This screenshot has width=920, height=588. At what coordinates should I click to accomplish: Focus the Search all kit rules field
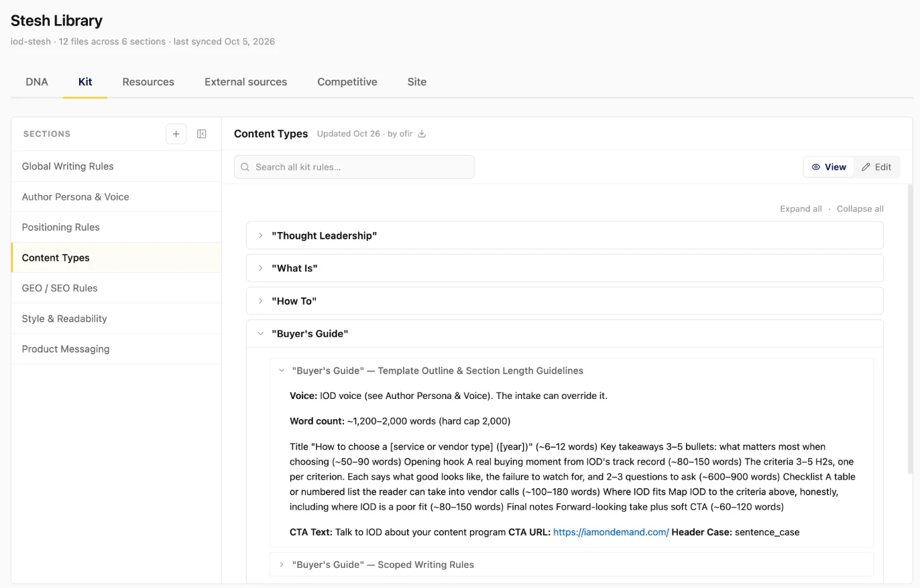(354, 167)
